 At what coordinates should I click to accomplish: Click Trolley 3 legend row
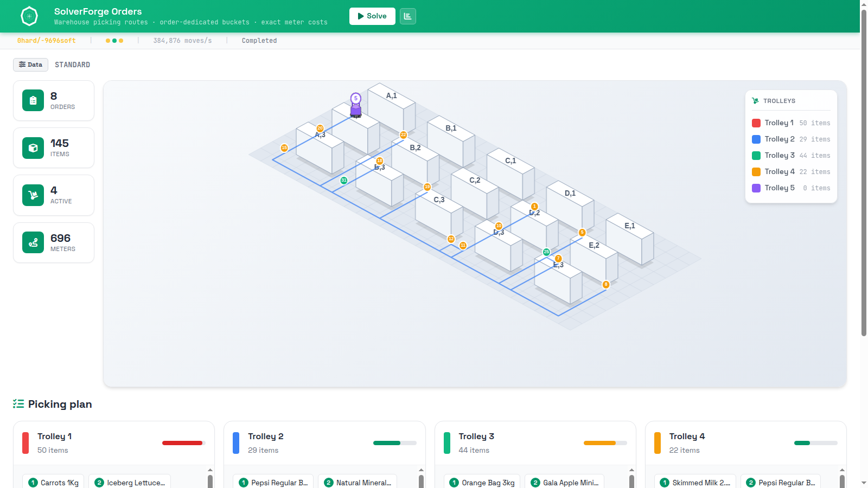click(x=791, y=156)
